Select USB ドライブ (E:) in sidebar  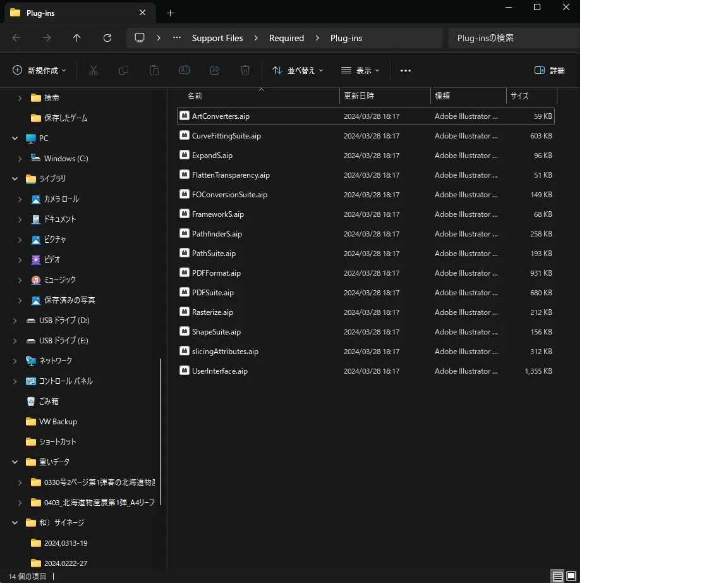pos(58,341)
